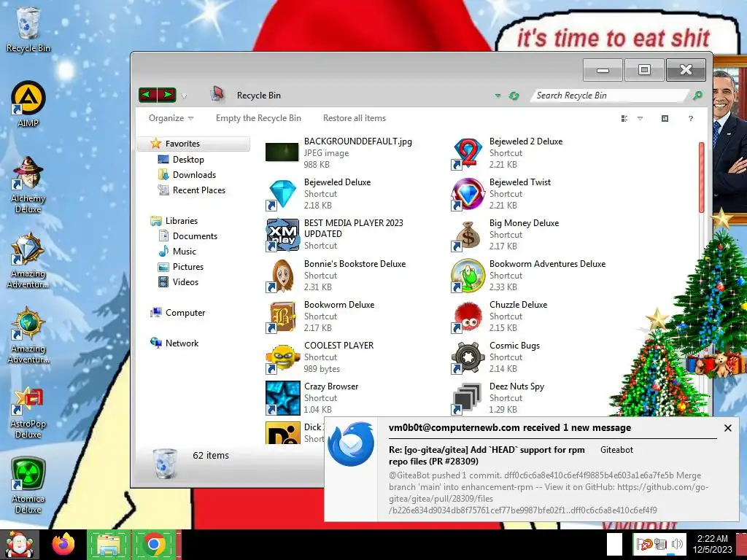
Task: Select the Bookworm Adventures Deluxe icon
Action: [x=468, y=275]
